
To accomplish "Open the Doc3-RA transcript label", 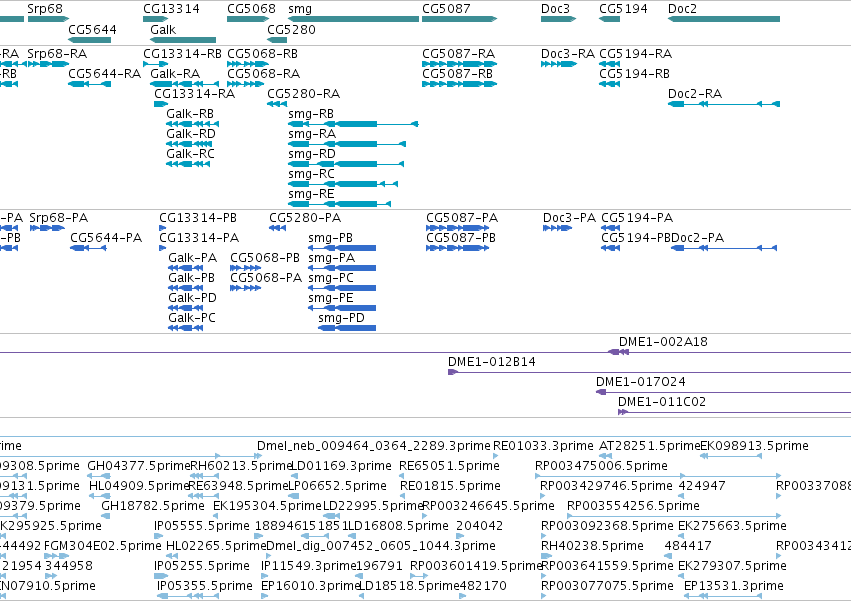I will point(568,54).
